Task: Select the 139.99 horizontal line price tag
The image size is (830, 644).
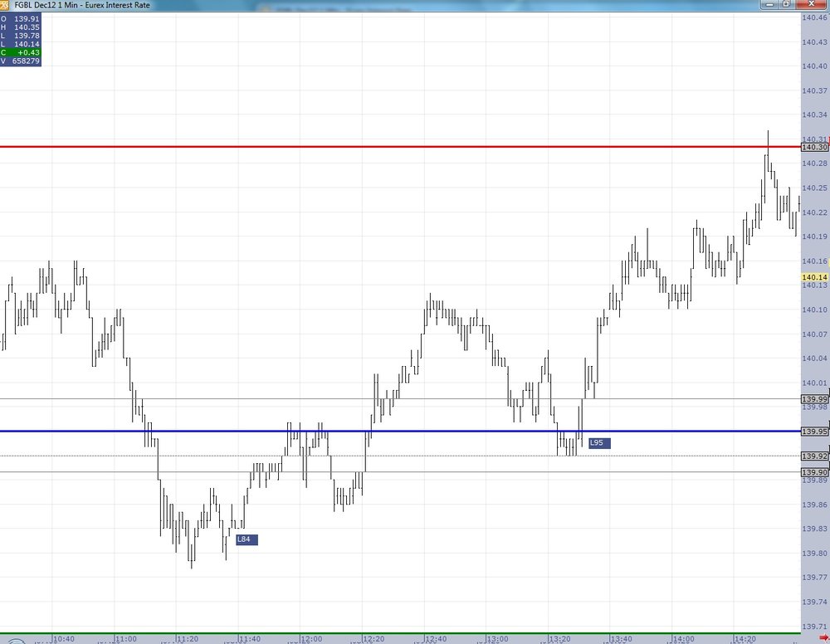Action: tap(814, 399)
